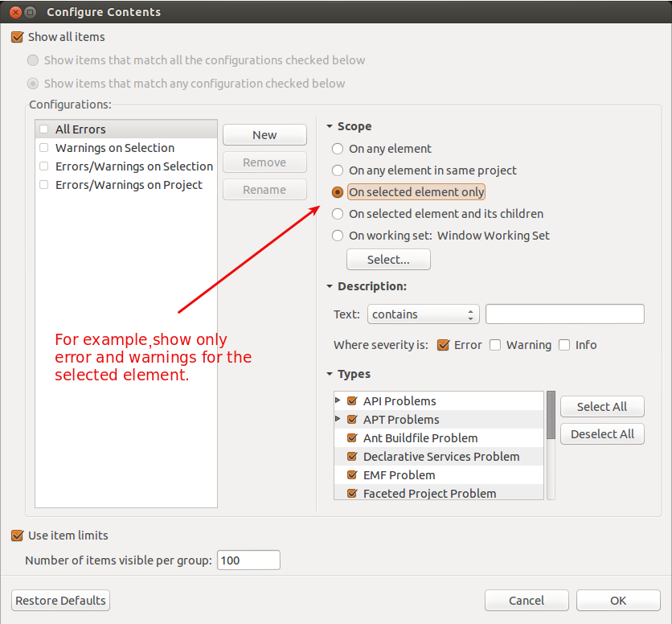672x624 pixels.
Task: Check the Info severity checkbox
Action: (x=564, y=345)
